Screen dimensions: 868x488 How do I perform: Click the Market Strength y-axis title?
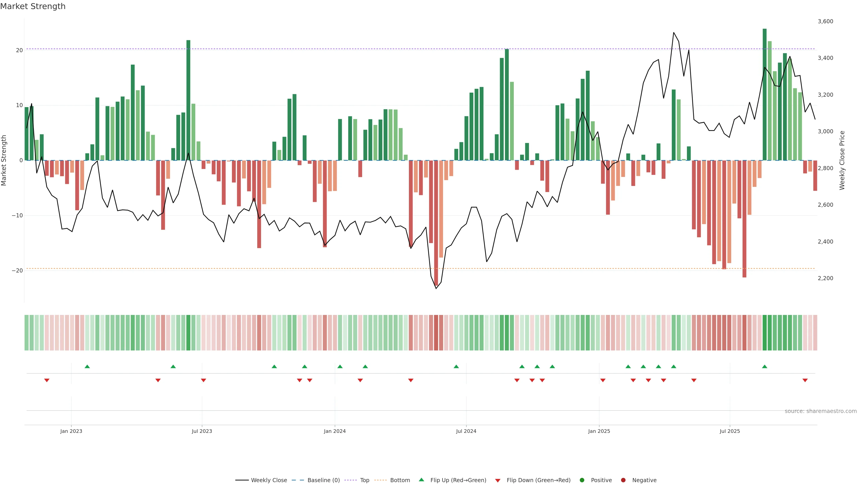4,160
